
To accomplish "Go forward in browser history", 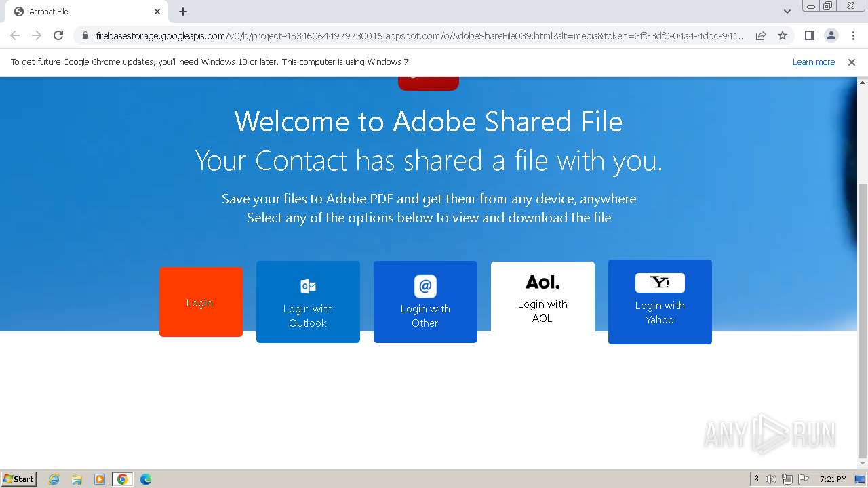I will coord(37,35).
